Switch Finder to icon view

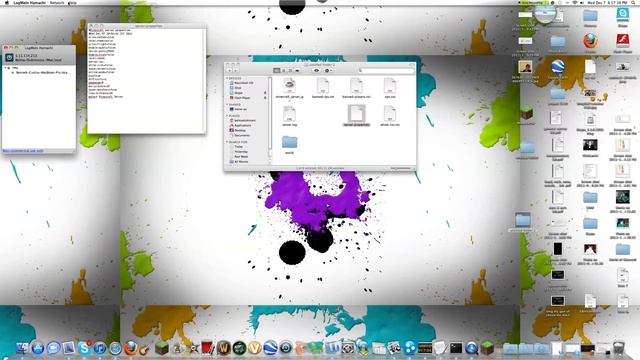[277, 71]
